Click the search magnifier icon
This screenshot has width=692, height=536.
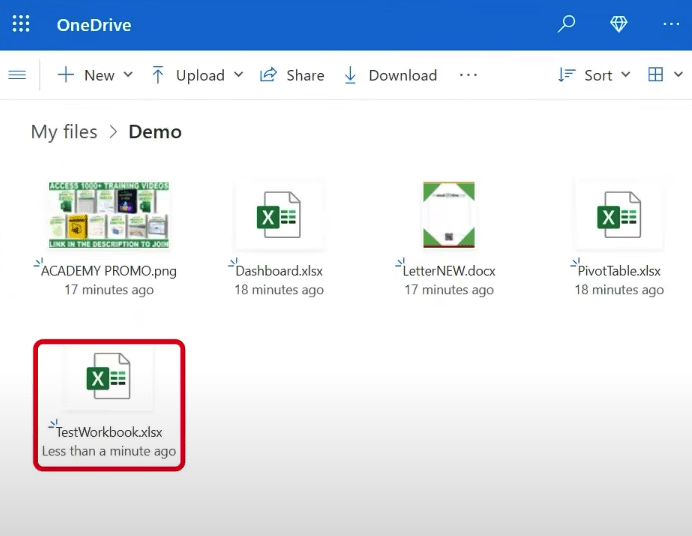pos(566,24)
